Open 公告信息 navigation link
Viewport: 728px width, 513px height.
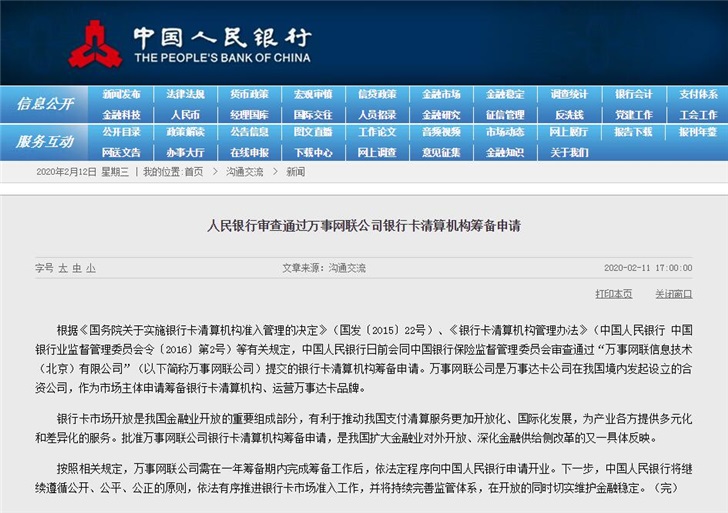click(x=249, y=132)
